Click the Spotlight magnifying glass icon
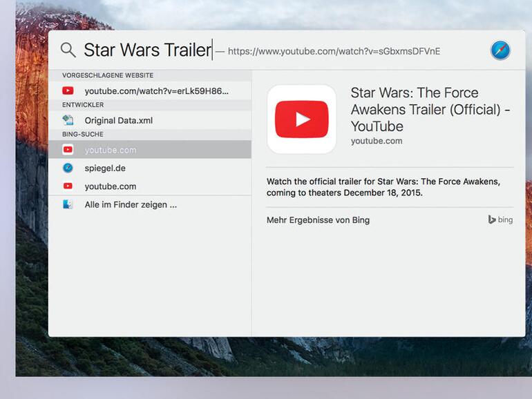The height and width of the screenshot is (399, 532). pyautogui.click(x=68, y=50)
